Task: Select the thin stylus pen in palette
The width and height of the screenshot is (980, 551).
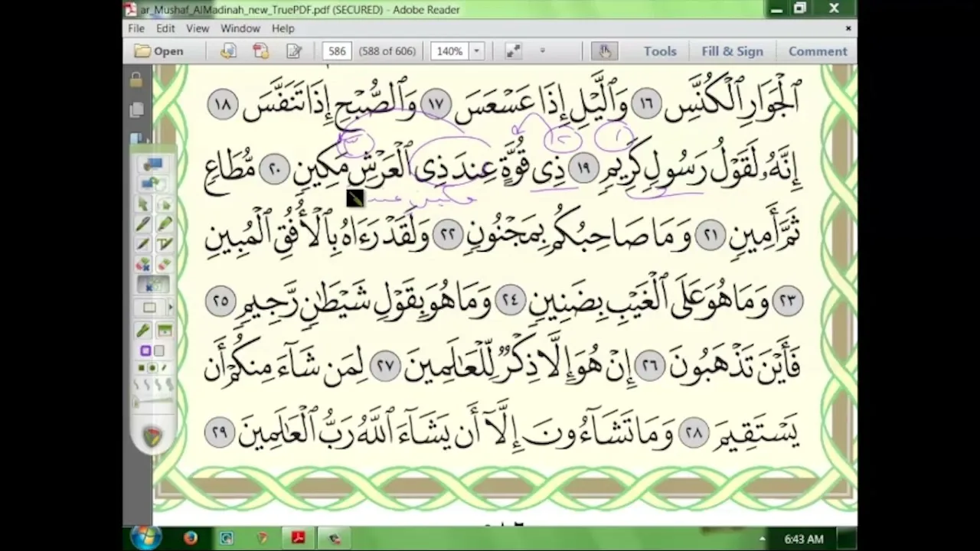Action: 143,244
